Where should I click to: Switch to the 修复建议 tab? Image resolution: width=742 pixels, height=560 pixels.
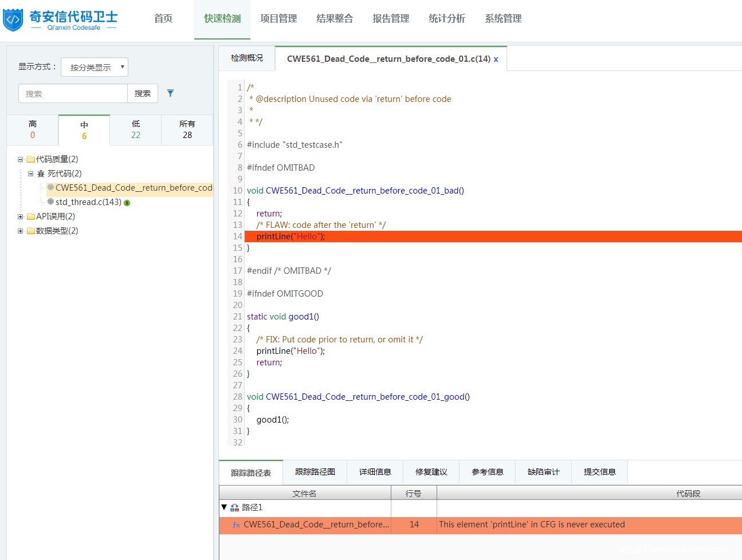coord(431,472)
